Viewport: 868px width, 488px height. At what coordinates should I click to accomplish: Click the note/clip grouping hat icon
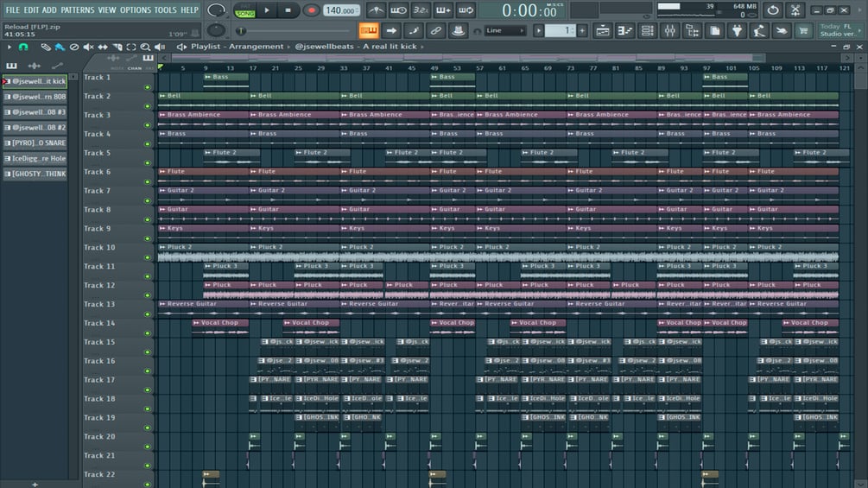pyautogui.click(x=458, y=30)
